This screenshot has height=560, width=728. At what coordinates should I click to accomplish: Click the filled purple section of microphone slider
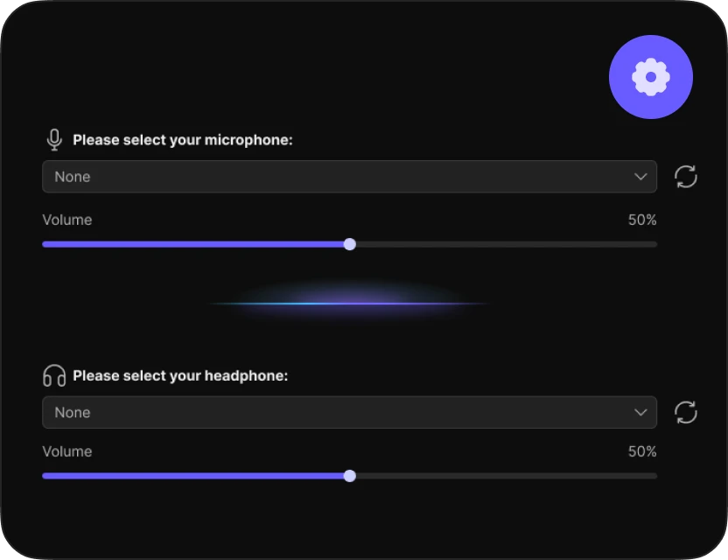click(x=192, y=244)
